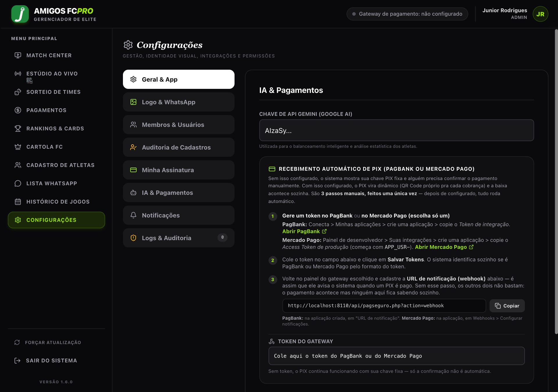This screenshot has width=558, height=392.
Task: Switch to Membros & Usuários tab
Action: 179,125
